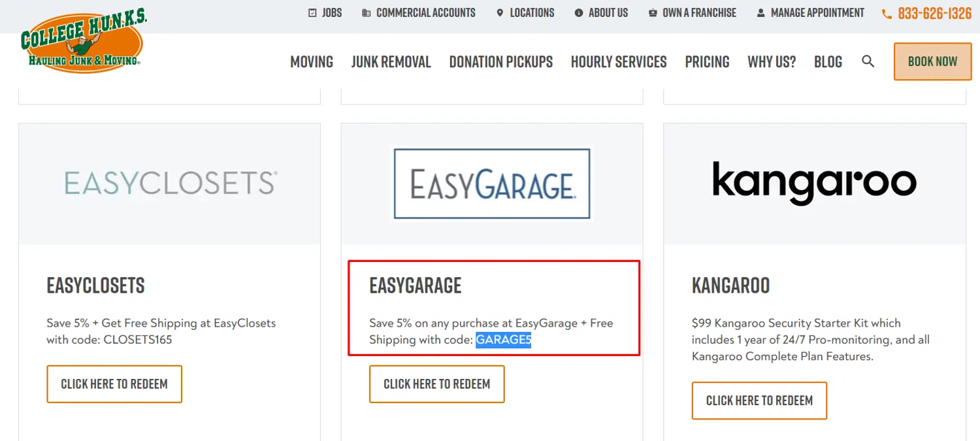
Task: Call phone number 833-626-1326
Action: click(935, 14)
